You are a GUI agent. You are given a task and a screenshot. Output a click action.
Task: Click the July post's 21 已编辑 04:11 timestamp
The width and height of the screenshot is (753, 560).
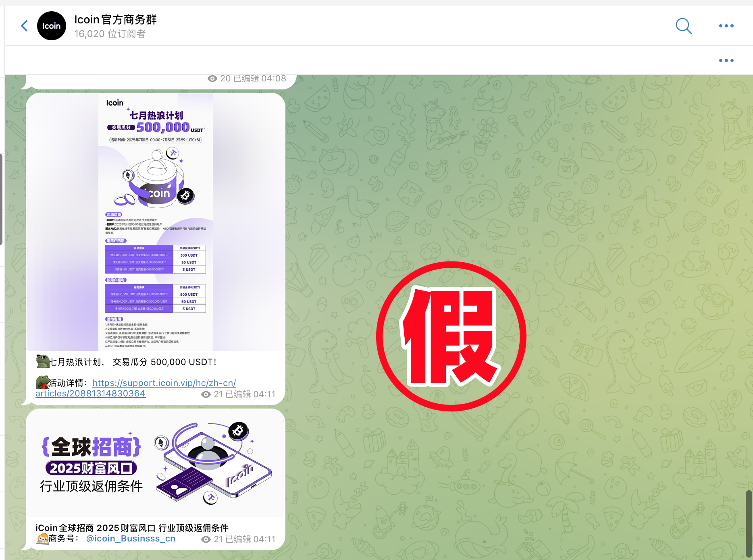pyautogui.click(x=238, y=394)
